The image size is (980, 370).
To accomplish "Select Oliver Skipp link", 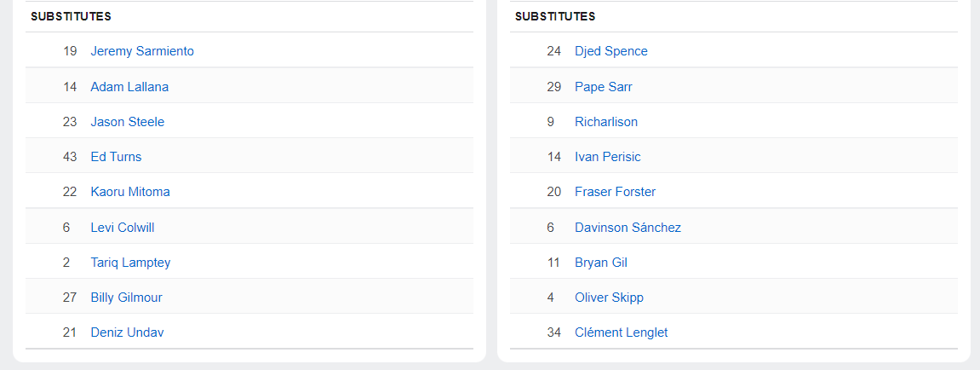I will point(609,298).
